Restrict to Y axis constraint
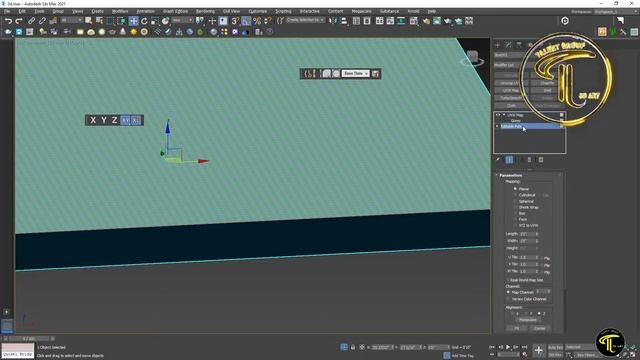 pyautogui.click(x=104, y=120)
